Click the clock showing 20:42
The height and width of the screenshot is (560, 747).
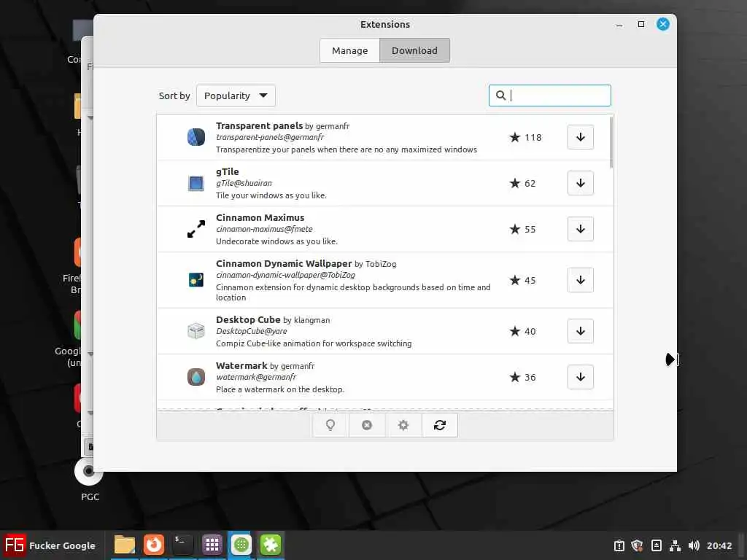719,545
